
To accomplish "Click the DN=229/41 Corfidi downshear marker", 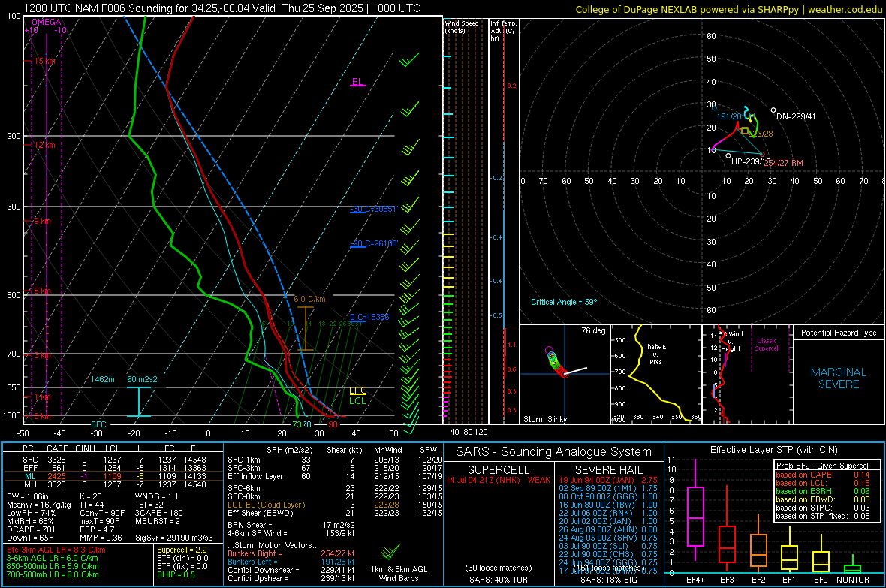I will 773,110.
